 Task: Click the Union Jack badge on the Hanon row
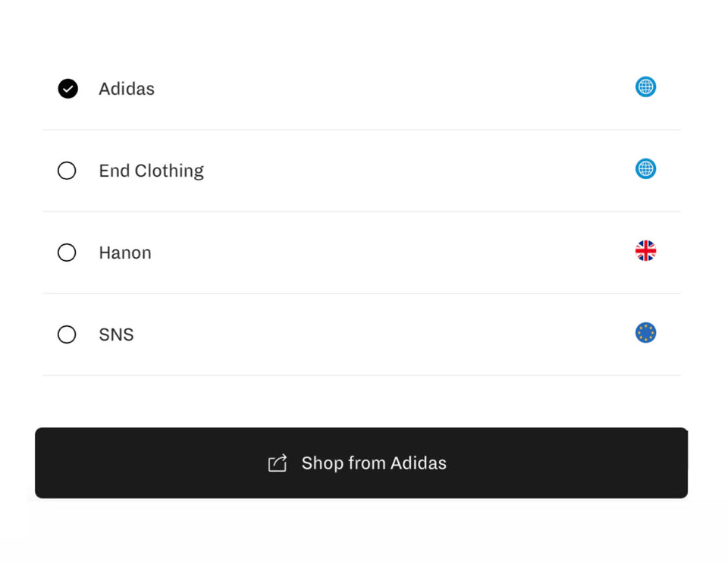point(645,250)
